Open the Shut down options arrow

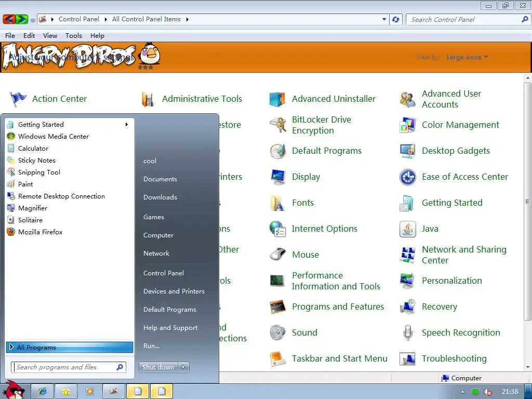click(x=183, y=367)
